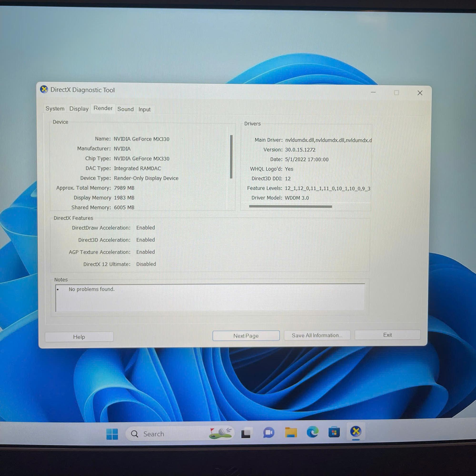
Task: Click the Device panel vertical scrollbar
Action: [231, 157]
